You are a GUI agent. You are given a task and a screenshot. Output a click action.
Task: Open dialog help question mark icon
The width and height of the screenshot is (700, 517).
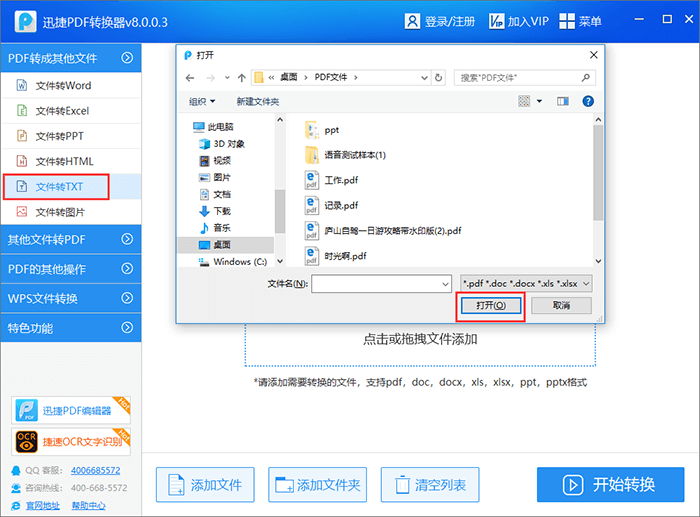click(x=588, y=101)
